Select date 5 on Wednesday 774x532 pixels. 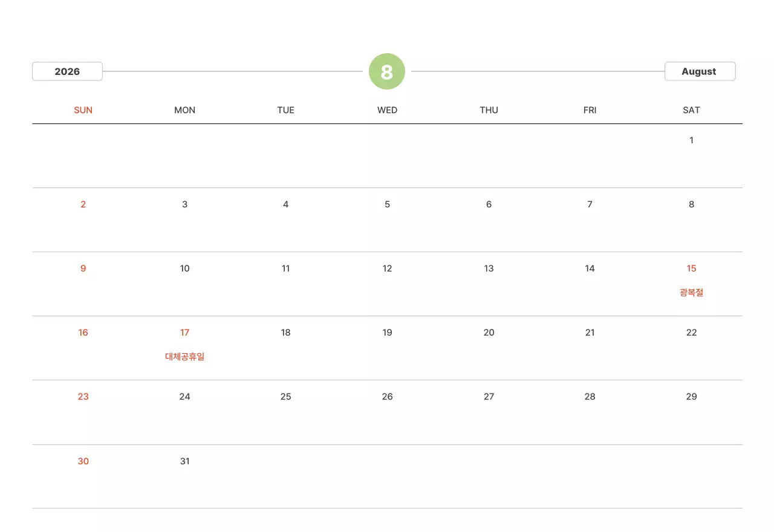pos(387,204)
